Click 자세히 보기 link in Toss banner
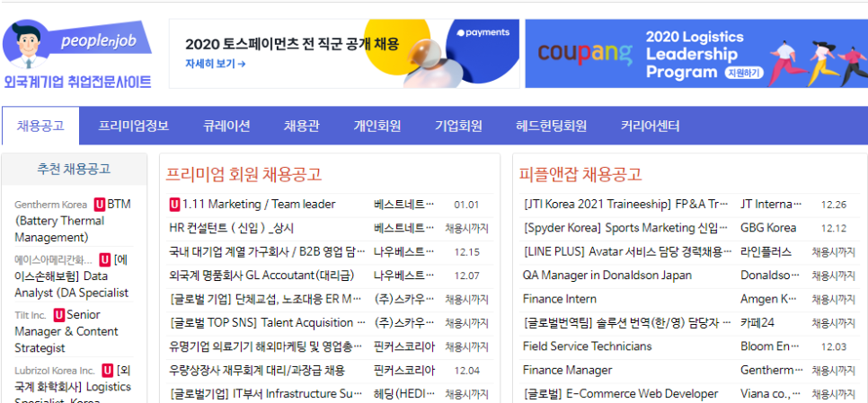 [x=216, y=64]
